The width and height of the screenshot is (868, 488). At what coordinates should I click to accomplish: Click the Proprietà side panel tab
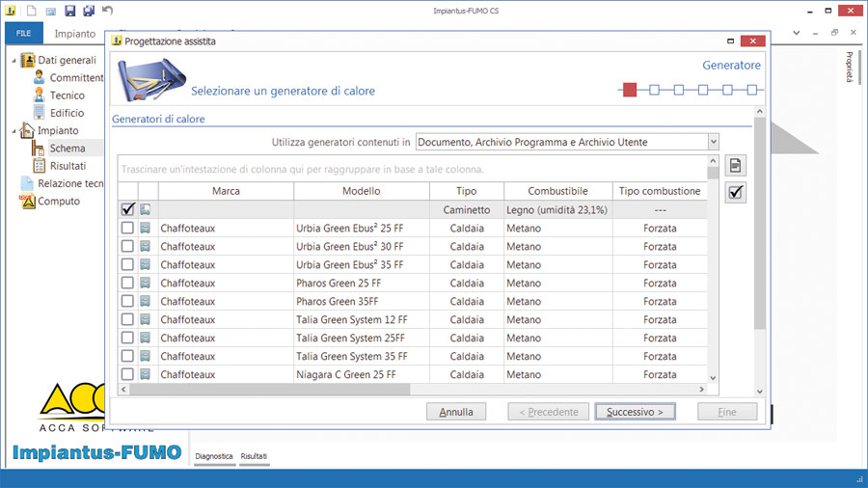(850, 67)
